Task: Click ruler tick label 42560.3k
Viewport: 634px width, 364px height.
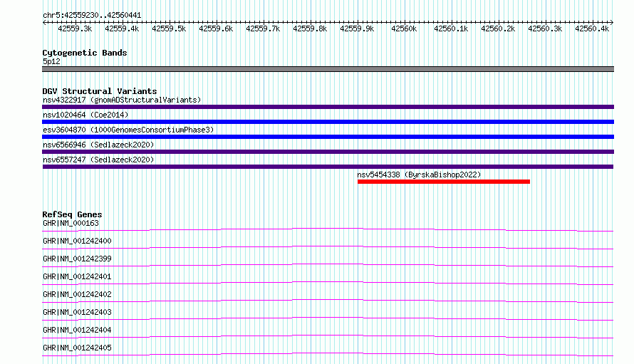Action: click(545, 28)
